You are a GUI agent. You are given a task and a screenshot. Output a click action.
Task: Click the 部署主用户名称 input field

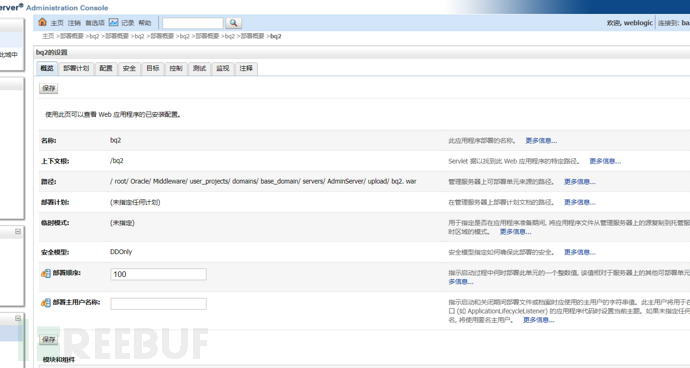[158, 304]
